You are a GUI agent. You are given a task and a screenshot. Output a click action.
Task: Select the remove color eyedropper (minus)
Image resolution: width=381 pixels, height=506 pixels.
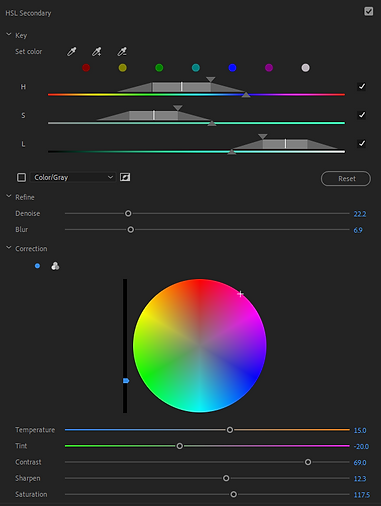tap(122, 52)
